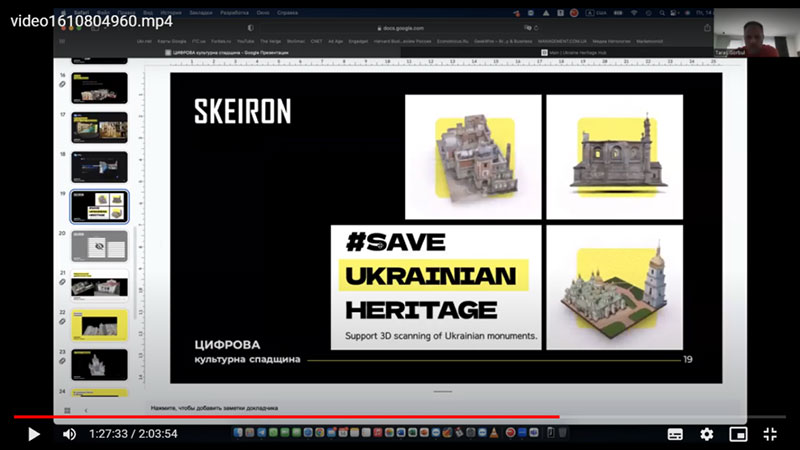
Task: Open video player settings gear
Action: click(707, 434)
